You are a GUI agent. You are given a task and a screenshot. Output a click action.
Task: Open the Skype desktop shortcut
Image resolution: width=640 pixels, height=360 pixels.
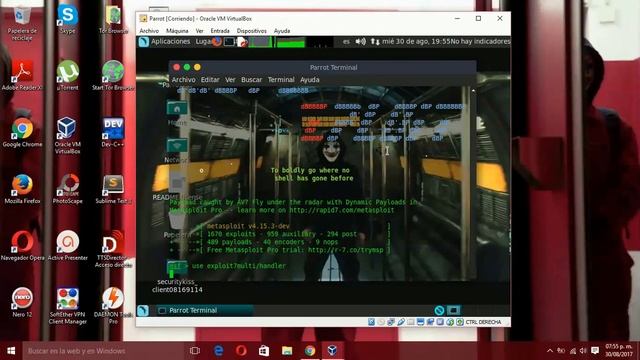67,19
